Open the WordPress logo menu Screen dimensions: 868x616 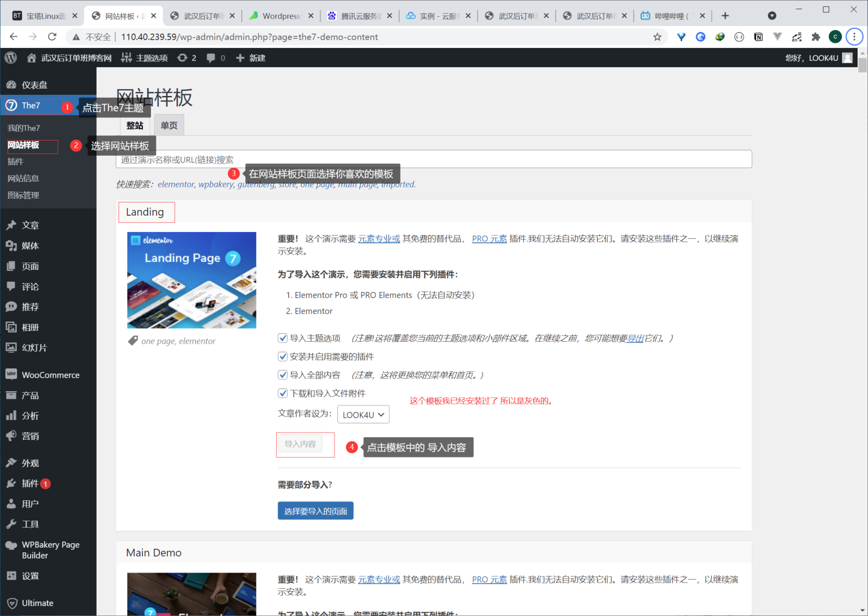pyautogui.click(x=10, y=58)
